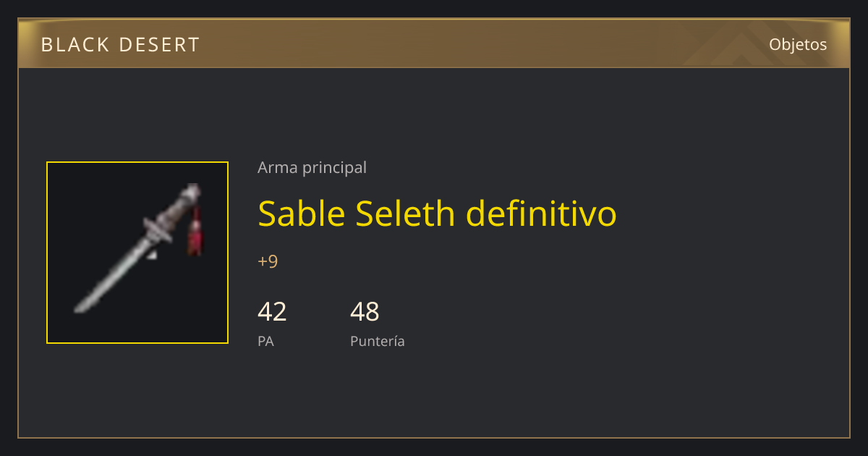Click the 48 Puntería stat value
868x456 pixels.
point(365,312)
